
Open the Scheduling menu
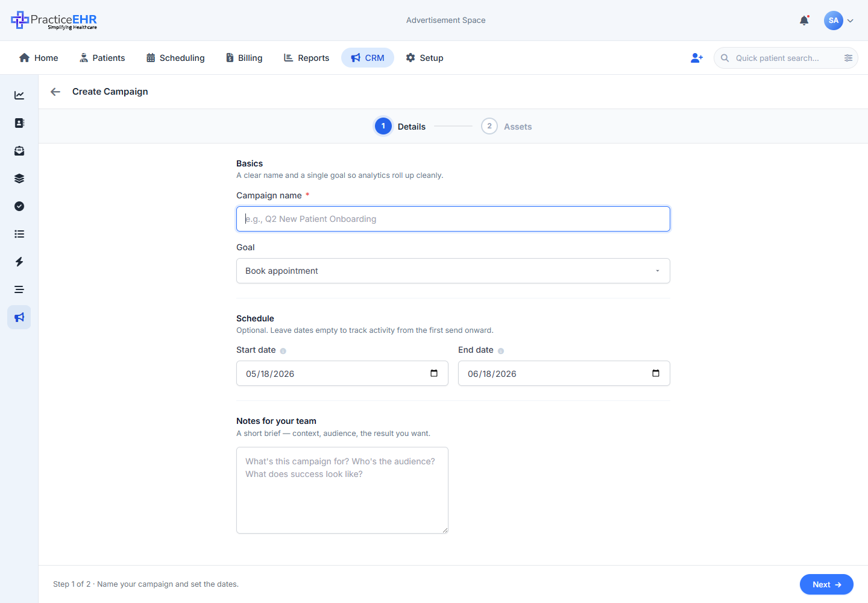point(175,58)
